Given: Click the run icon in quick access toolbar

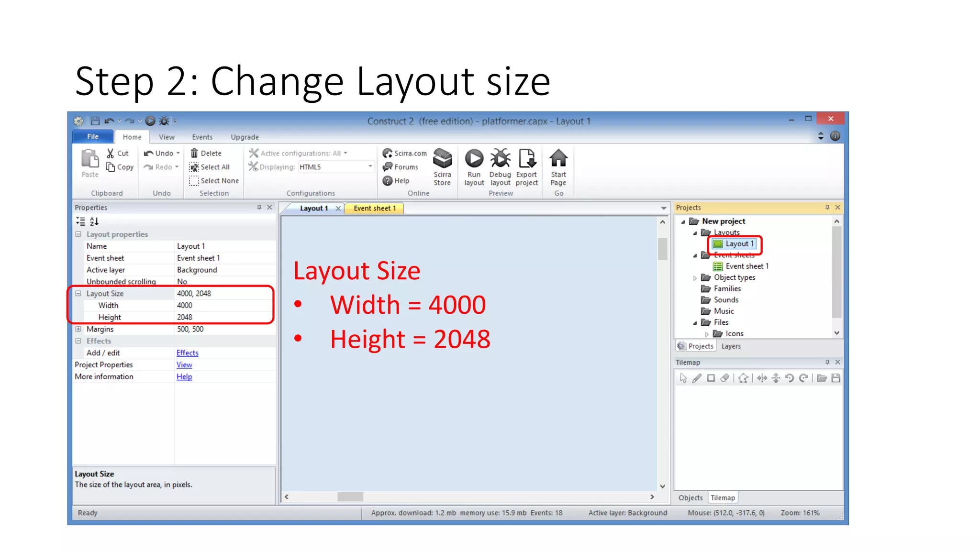Looking at the screenshot, I should coord(150,121).
